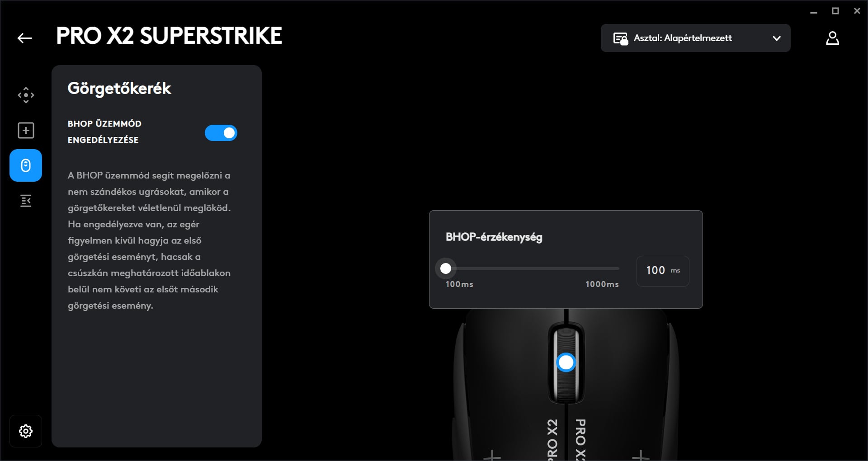The height and width of the screenshot is (461, 868).
Task: Open the sensitivity (DPI) sidebar section
Action: click(x=26, y=95)
